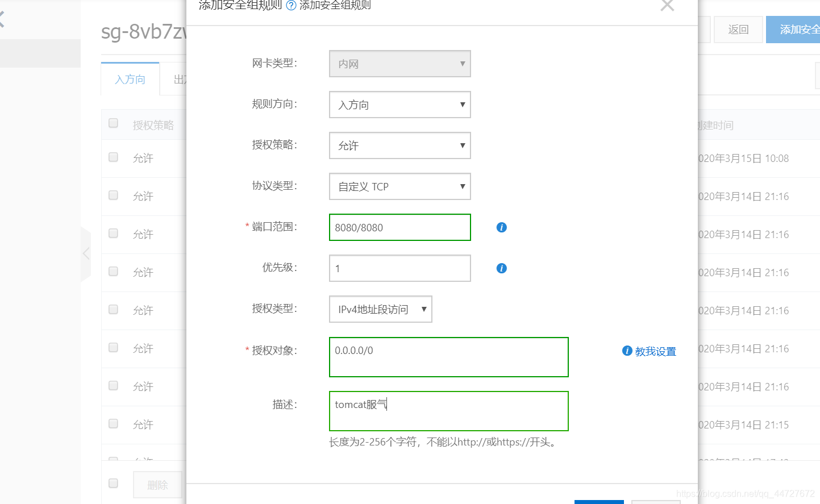The height and width of the screenshot is (504, 820).
Task: Check the fourth 允许 row checkbox
Action: 113,271
